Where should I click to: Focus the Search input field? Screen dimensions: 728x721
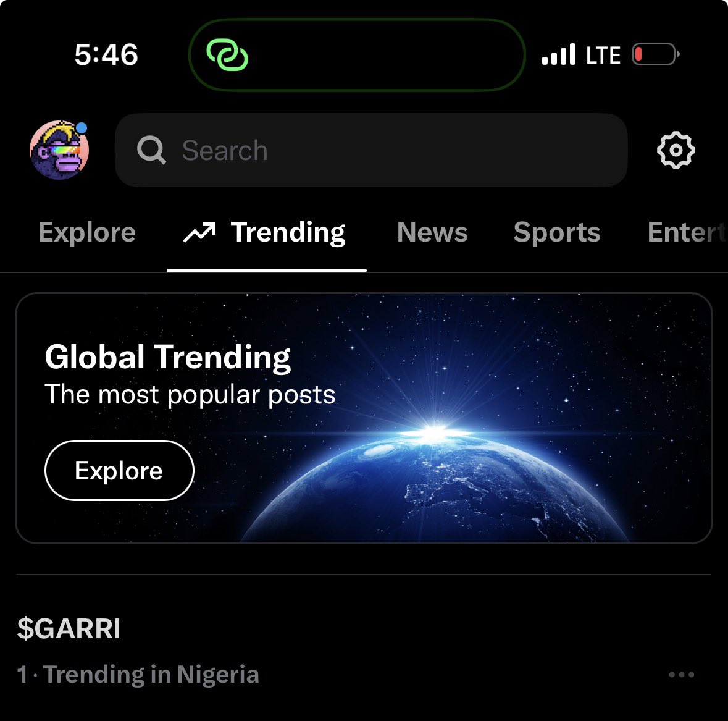[371, 150]
